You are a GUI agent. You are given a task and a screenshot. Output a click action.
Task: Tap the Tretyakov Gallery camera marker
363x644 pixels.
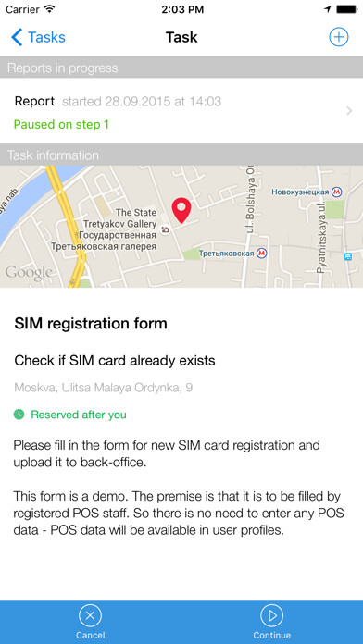coord(165,230)
